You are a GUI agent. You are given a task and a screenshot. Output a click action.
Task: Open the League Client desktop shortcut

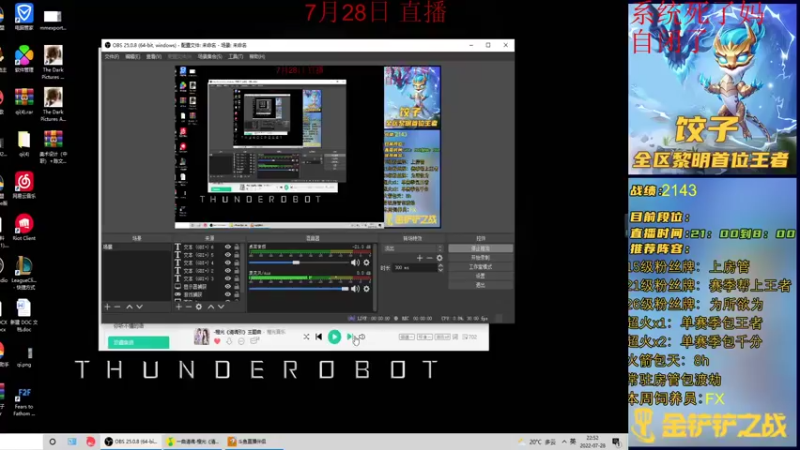pyautogui.click(x=24, y=273)
